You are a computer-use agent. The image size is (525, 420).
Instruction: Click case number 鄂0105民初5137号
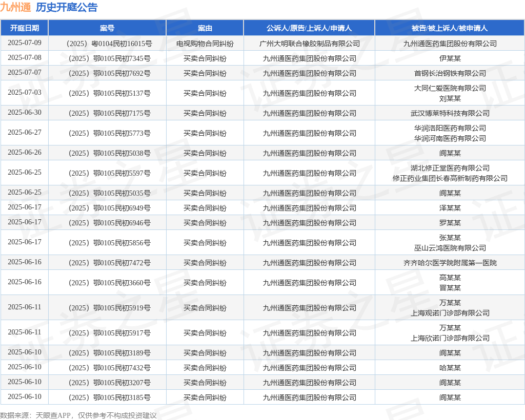(109, 93)
